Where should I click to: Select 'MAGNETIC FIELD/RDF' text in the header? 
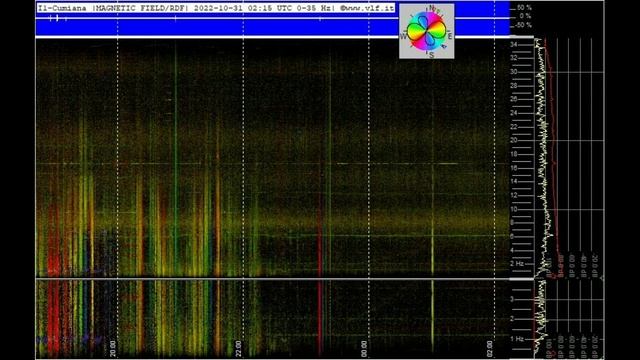point(140,8)
